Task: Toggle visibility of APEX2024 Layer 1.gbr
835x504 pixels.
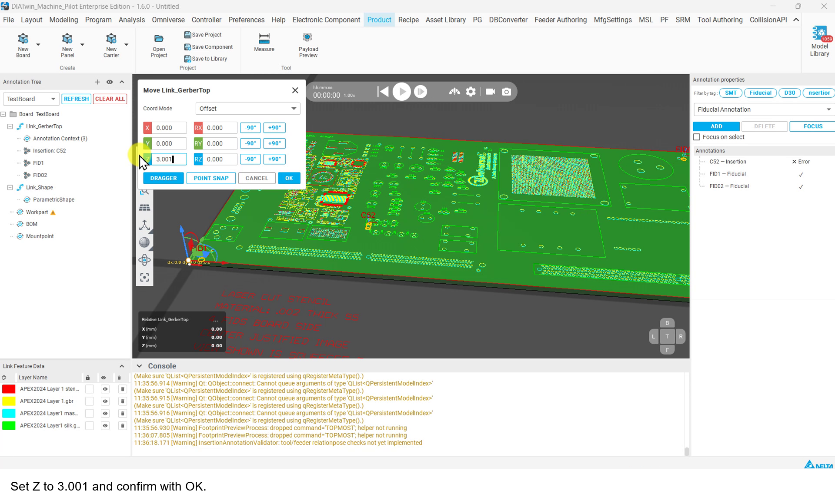Action: click(105, 401)
